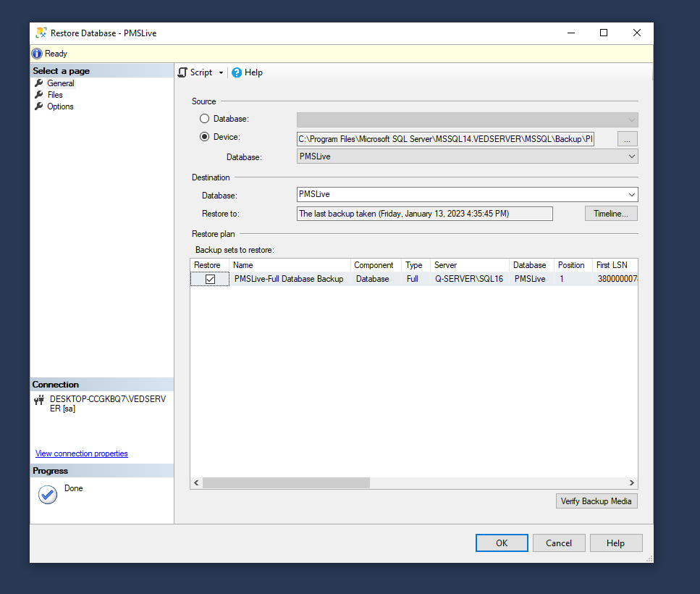Screen dimensions: 700x594
Task: Click the Options page wrench icon
Action: click(39, 106)
